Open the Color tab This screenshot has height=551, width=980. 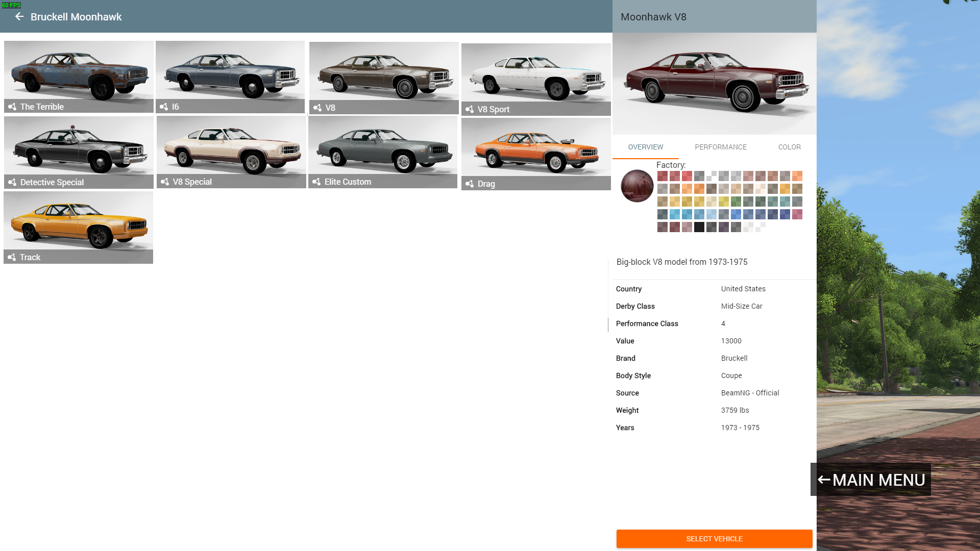pyautogui.click(x=789, y=147)
